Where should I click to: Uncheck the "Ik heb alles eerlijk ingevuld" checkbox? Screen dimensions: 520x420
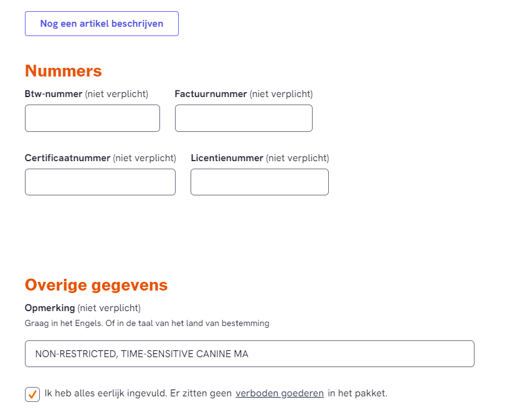(32, 394)
